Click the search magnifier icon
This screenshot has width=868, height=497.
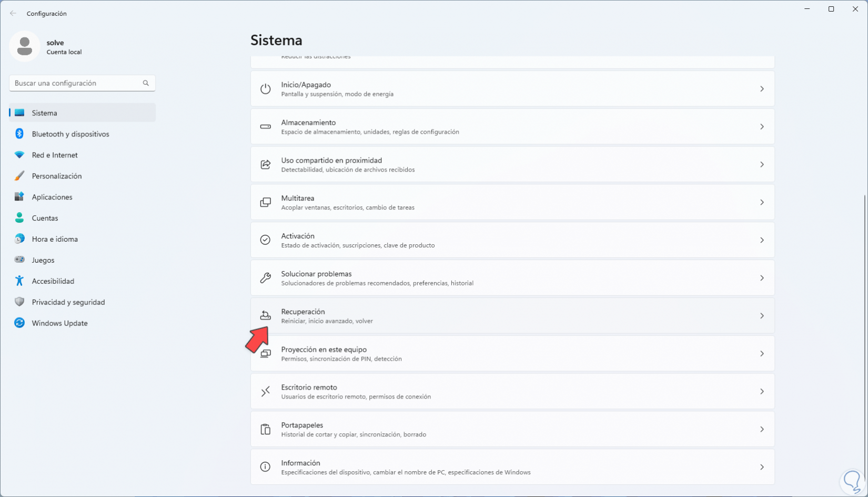(x=146, y=83)
